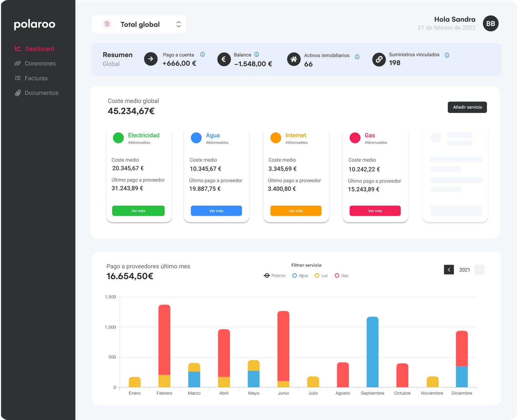Viewport: 517px width, 420px height.
Task: Click the info icon beside Pago a cuenta
Action: [202, 55]
